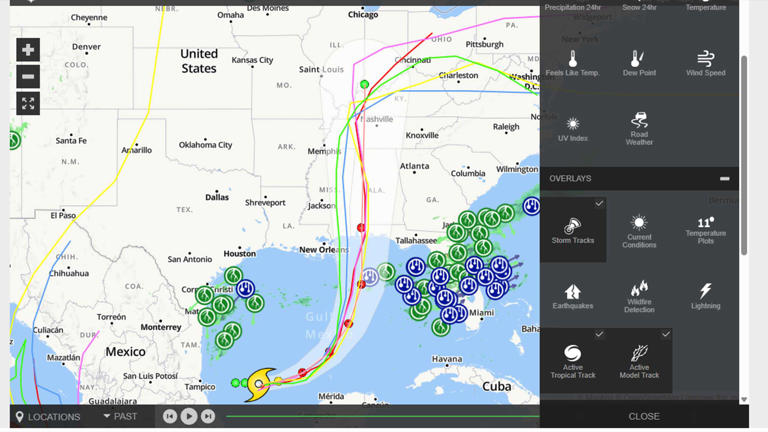The height and width of the screenshot is (432, 768).
Task: Click the Houston city label
Action: coord(240,254)
